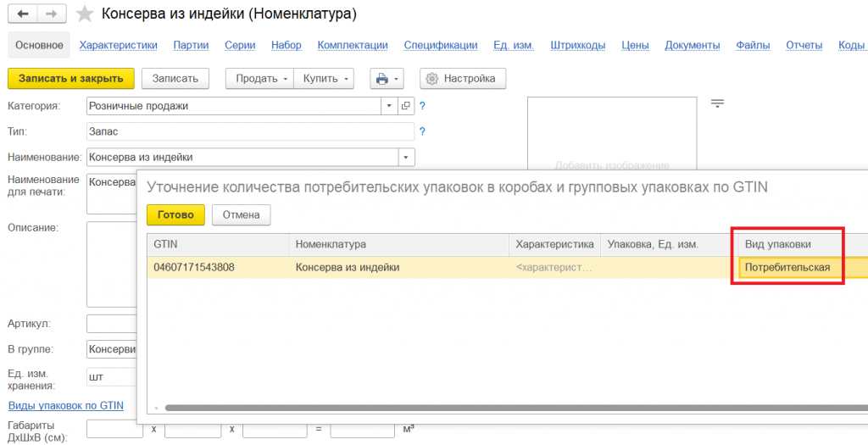868x445 pixels.
Task: Open the Цены tab
Action: [x=635, y=46]
